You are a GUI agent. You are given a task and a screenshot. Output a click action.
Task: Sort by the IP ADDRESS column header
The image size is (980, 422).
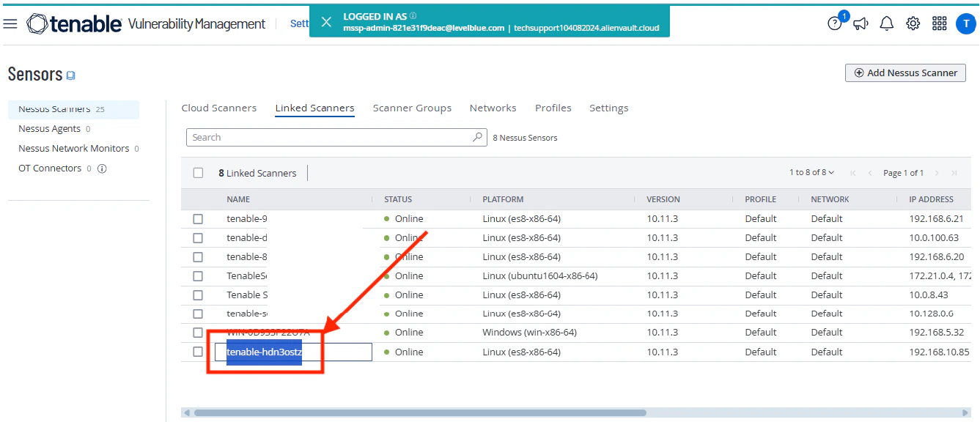point(931,199)
